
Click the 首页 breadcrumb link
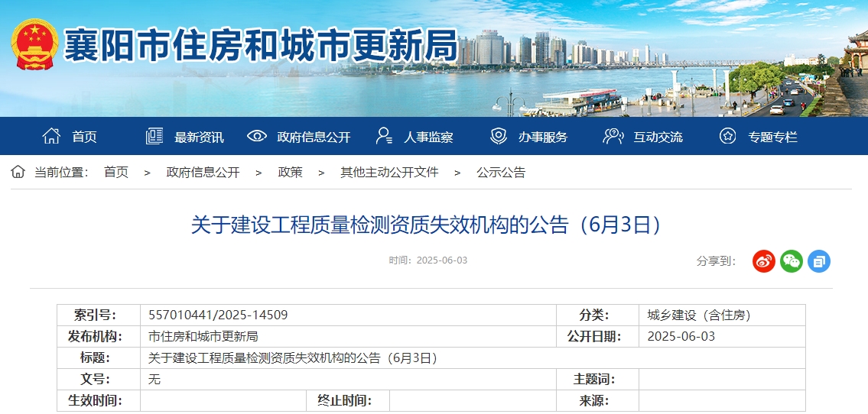[116, 173]
